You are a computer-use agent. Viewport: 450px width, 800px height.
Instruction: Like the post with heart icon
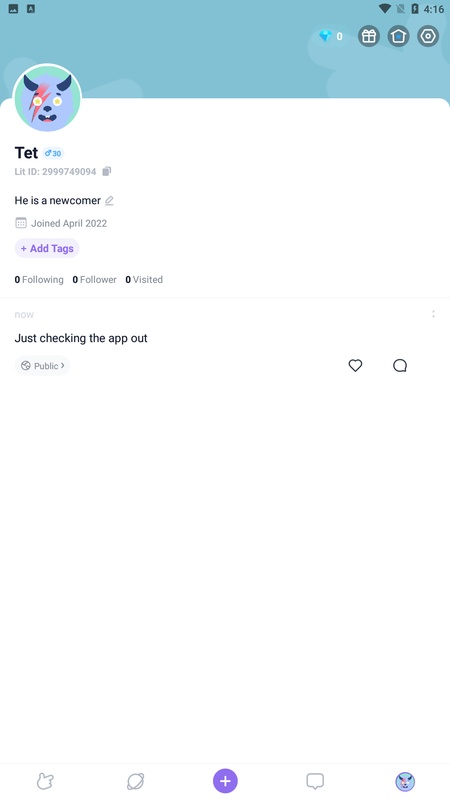pyautogui.click(x=355, y=365)
